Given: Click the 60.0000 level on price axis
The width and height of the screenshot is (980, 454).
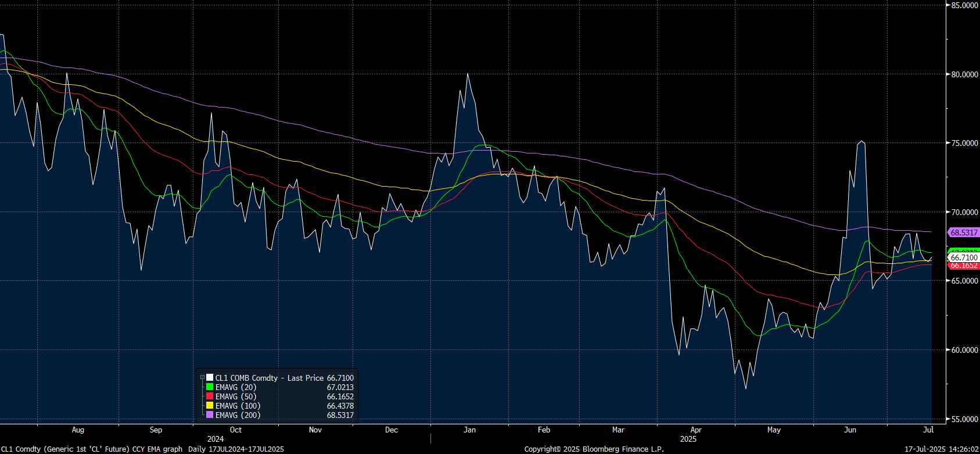Looking at the screenshot, I should pos(964,350).
